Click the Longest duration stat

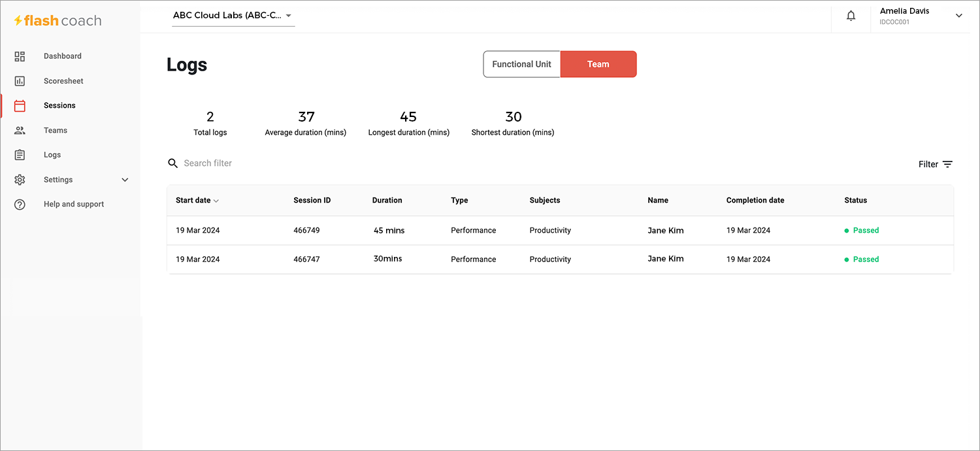tap(409, 124)
